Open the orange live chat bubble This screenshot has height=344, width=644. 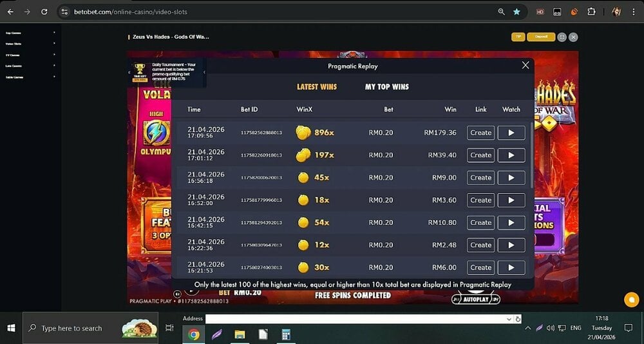630,300
